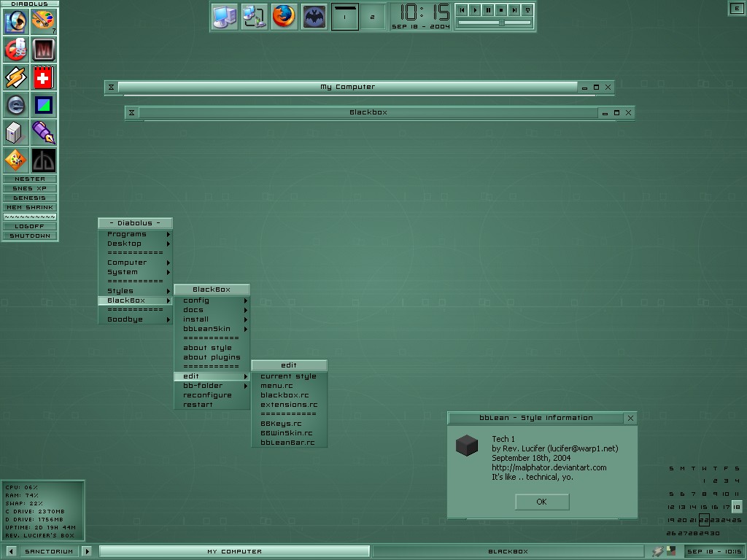The width and height of the screenshot is (747, 560).
Task: Click the colored squares tray icon
Action: 671,551
